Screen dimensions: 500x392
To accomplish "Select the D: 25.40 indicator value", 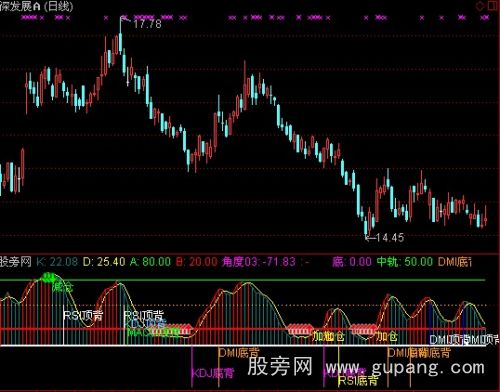I will click(104, 262).
